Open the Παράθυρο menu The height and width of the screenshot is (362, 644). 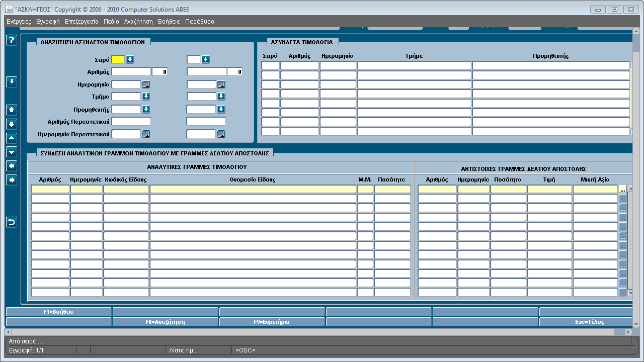(200, 22)
